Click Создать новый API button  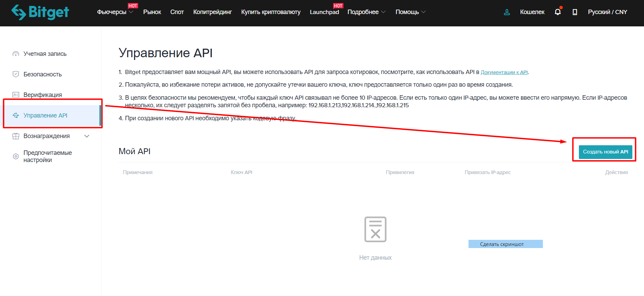click(605, 152)
